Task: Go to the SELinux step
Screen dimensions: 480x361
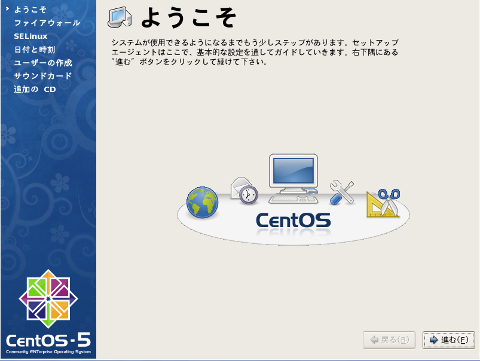Action: click(30, 36)
